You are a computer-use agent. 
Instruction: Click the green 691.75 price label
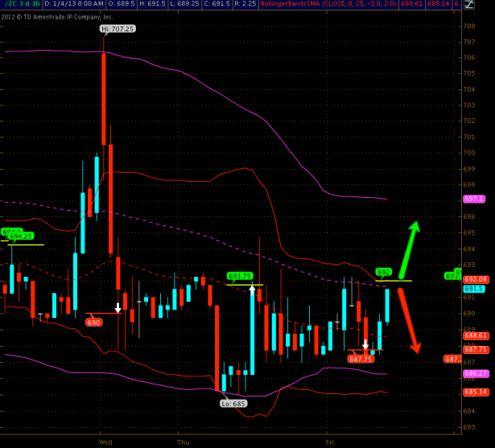click(x=241, y=275)
